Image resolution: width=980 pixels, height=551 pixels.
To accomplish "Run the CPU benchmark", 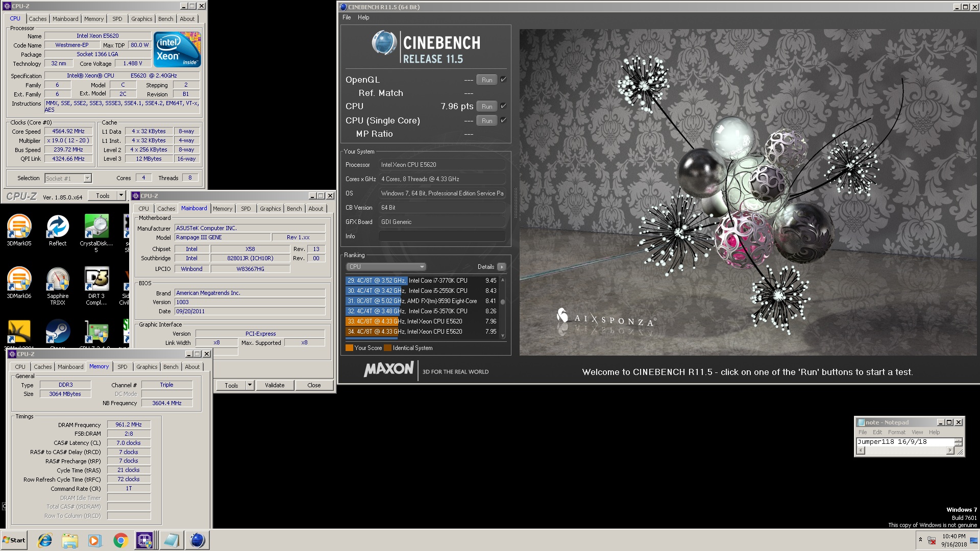I will (487, 106).
